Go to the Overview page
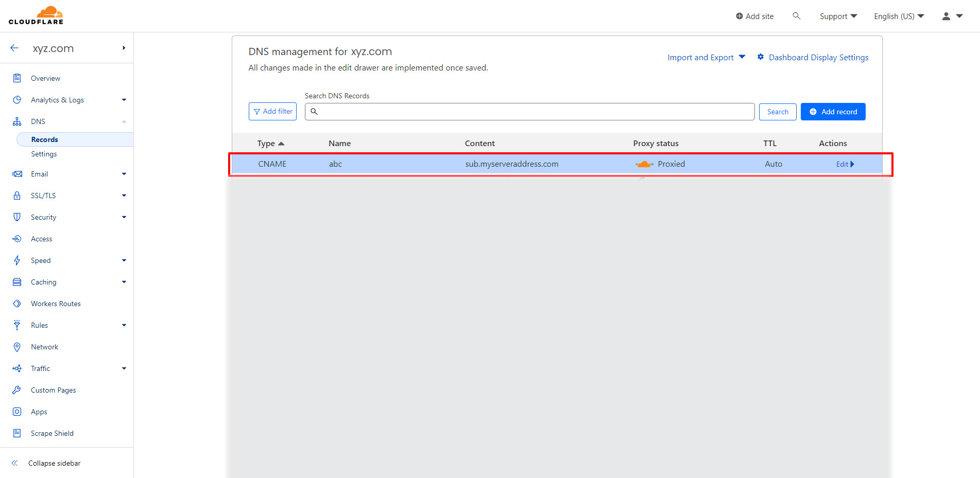Screen dimensions: 980x478 click(45, 78)
